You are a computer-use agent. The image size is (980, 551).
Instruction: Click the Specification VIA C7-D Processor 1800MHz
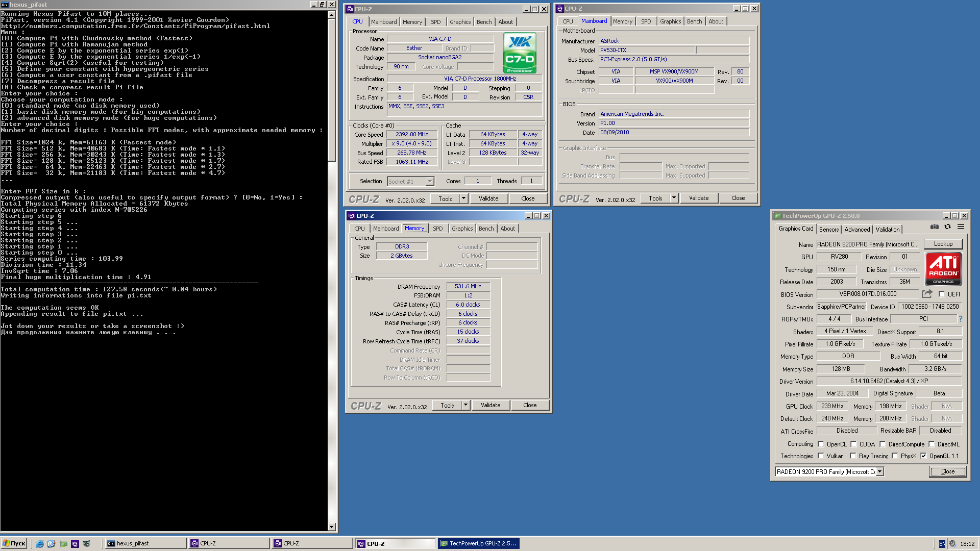(x=465, y=79)
